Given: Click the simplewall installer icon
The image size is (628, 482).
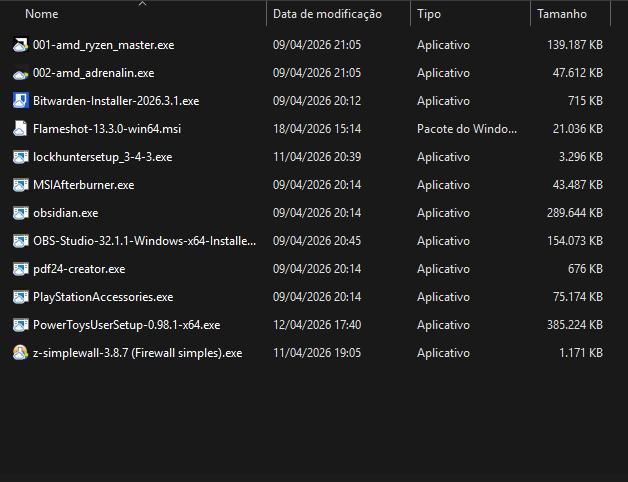Looking at the screenshot, I should click(x=21, y=353).
